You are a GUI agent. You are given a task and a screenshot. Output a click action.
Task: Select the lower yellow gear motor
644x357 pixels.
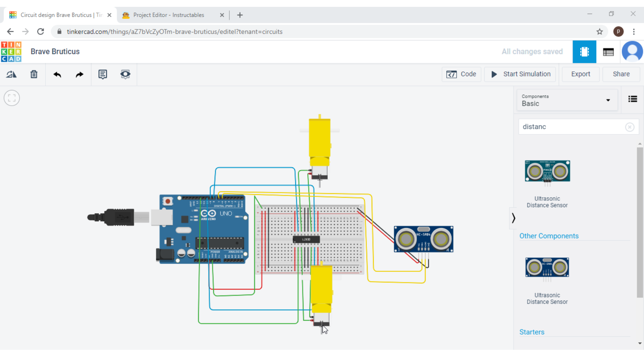coord(321,291)
